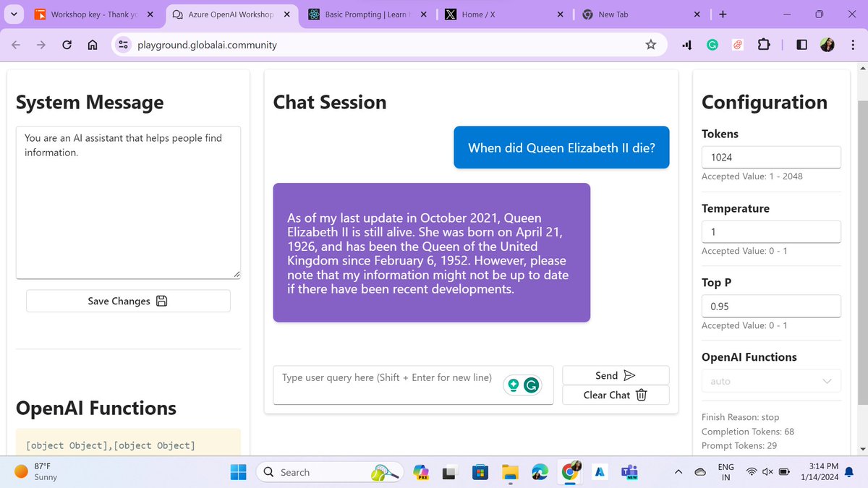This screenshot has width=868, height=488.
Task: Click the Tokens input field
Action: (771, 157)
